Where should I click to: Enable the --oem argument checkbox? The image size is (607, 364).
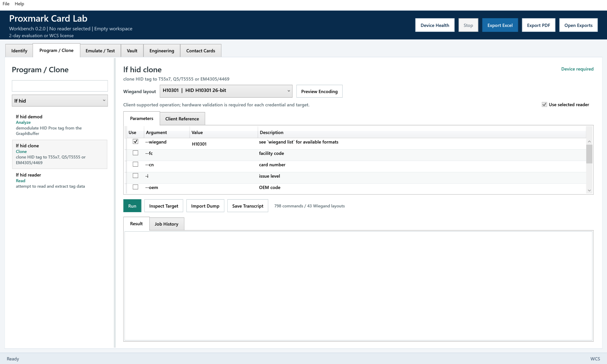tap(135, 187)
